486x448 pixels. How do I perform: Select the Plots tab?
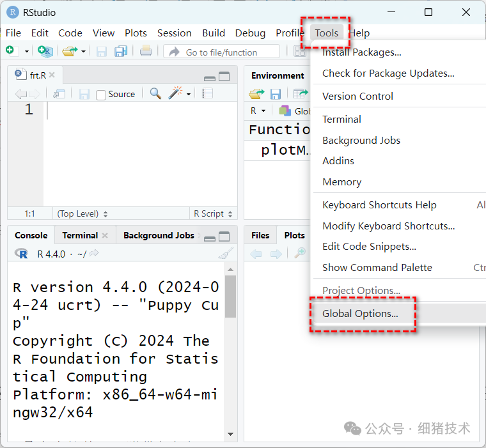click(294, 235)
